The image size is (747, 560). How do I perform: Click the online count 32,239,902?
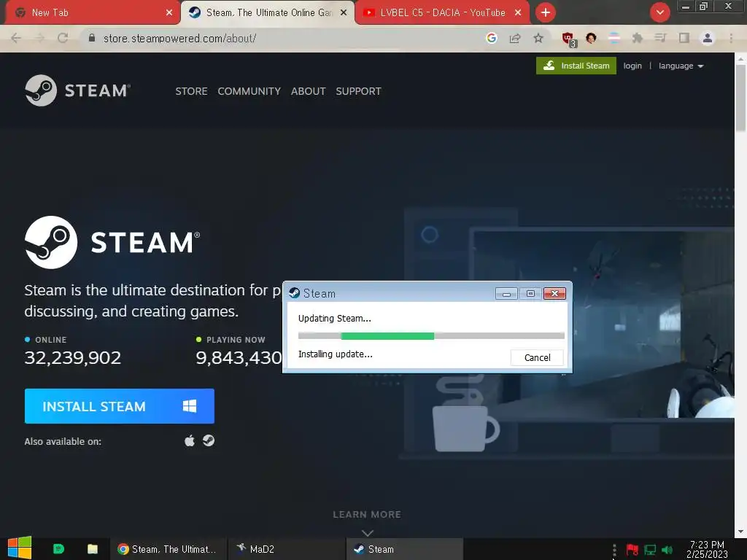pyautogui.click(x=73, y=357)
